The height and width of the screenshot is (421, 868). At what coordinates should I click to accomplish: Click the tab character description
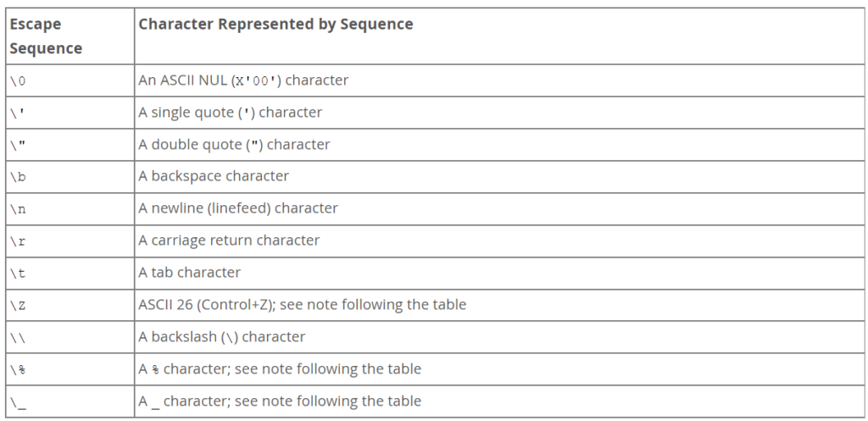point(189,272)
